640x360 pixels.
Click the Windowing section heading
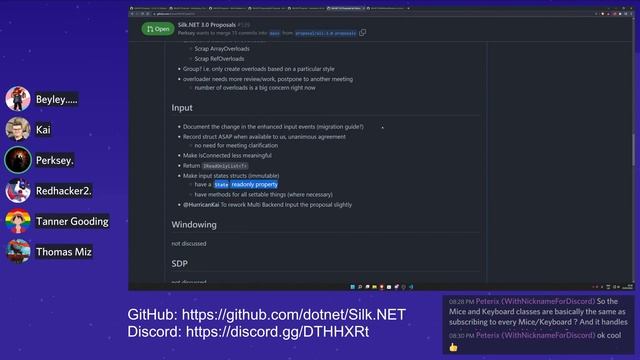tap(194, 225)
